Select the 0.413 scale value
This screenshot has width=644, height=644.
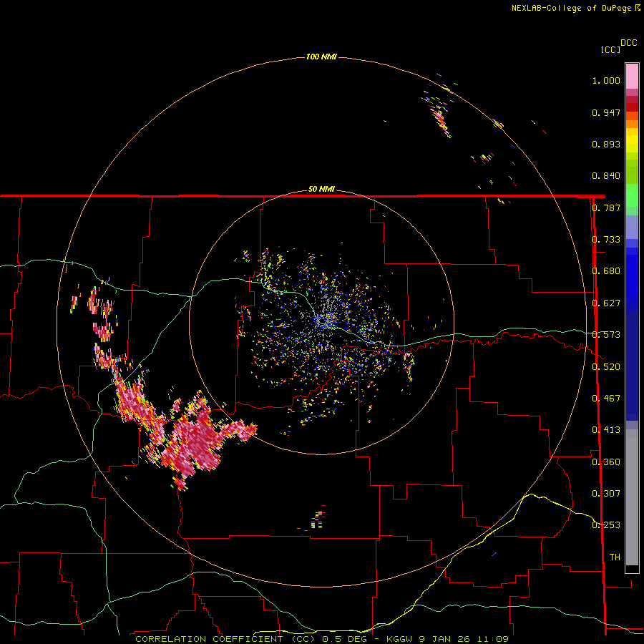click(606, 430)
